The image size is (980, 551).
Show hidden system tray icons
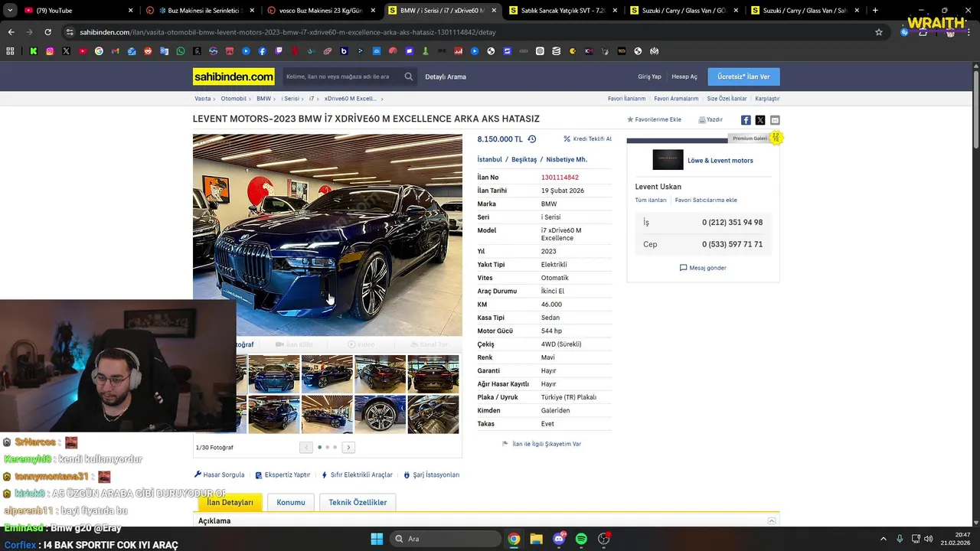tap(883, 539)
